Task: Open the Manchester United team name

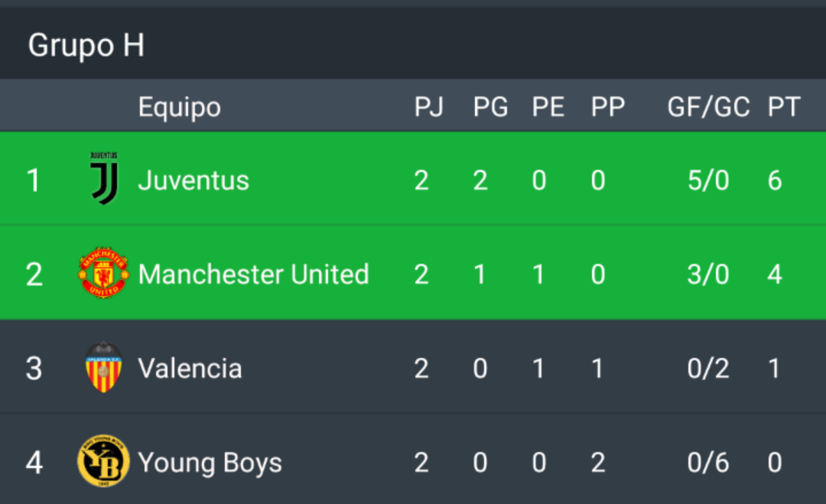Action: (x=253, y=275)
